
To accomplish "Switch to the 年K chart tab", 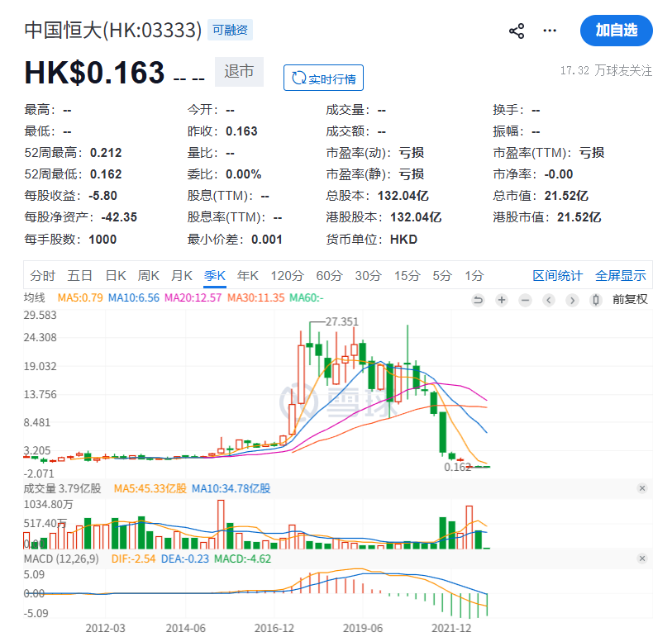I will click(248, 275).
